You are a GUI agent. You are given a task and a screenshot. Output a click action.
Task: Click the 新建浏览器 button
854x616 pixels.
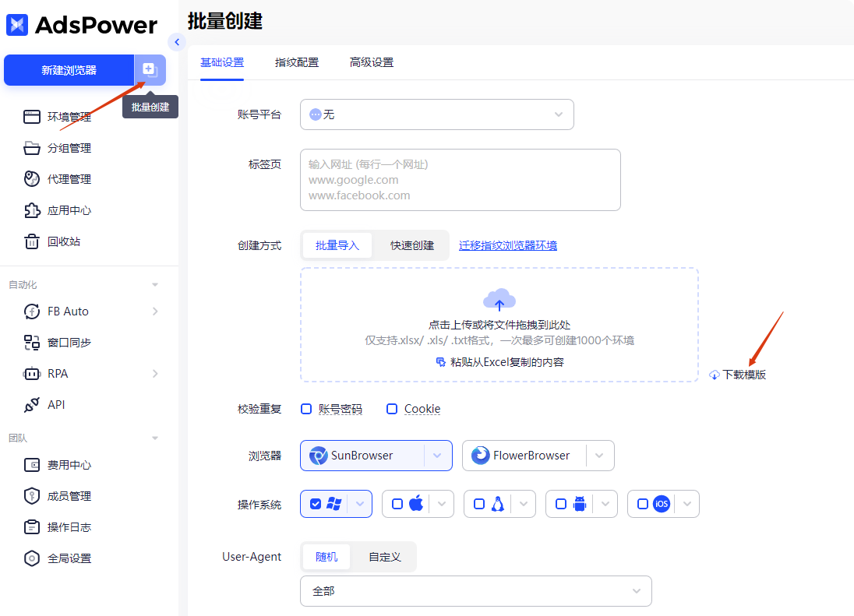coord(69,70)
